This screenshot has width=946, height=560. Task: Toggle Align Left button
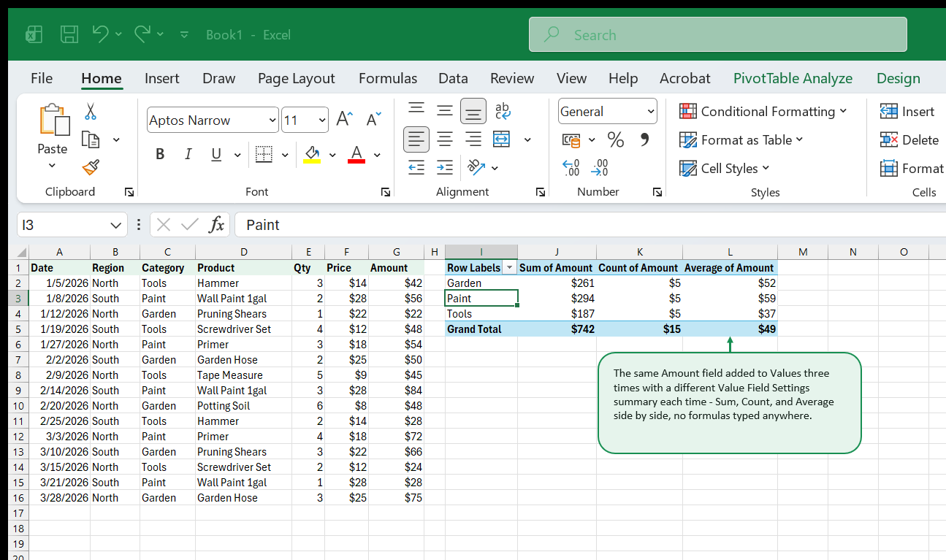tap(416, 139)
